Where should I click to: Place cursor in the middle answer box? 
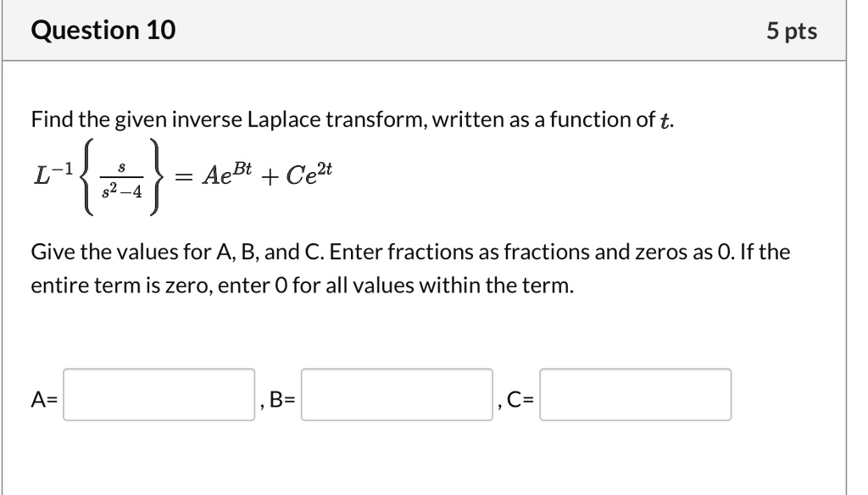tap(394, 395)
